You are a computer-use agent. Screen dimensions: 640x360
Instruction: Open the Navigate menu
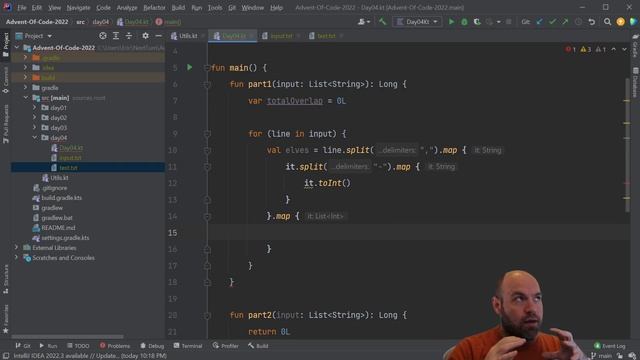pos(78,7)
